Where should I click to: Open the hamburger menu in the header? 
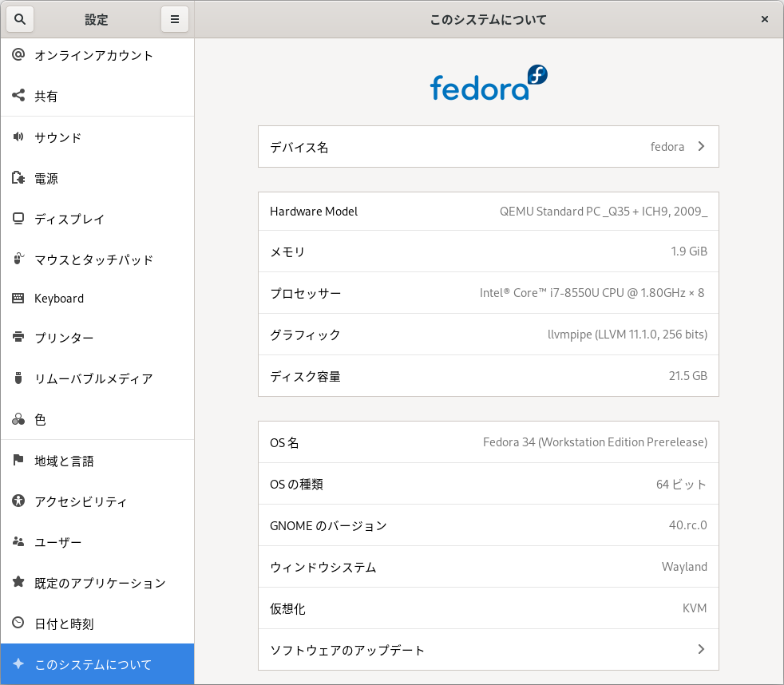[175, 19]
